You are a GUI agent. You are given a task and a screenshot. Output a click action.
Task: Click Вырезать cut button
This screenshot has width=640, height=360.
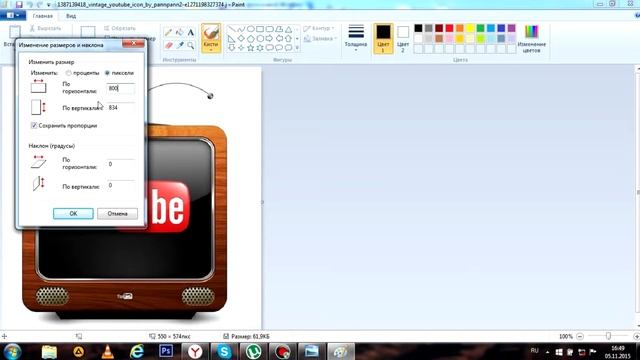(45, 28)
